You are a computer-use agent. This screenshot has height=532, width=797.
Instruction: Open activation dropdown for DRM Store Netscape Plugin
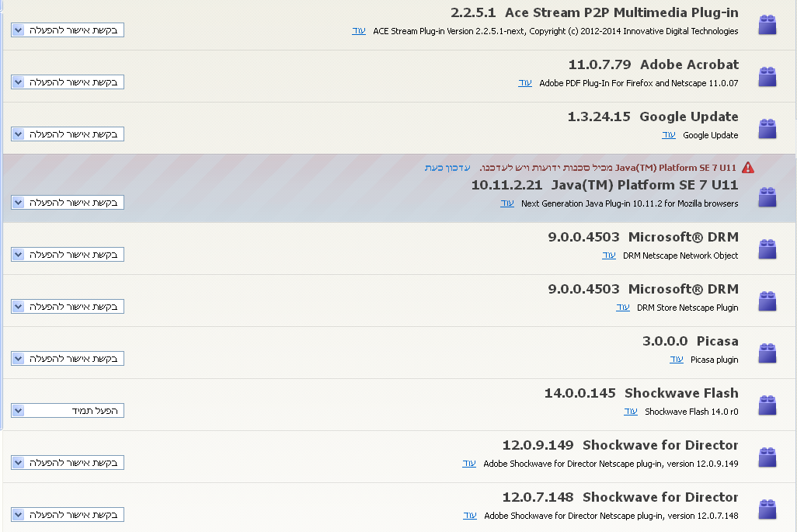coord(68,307)
